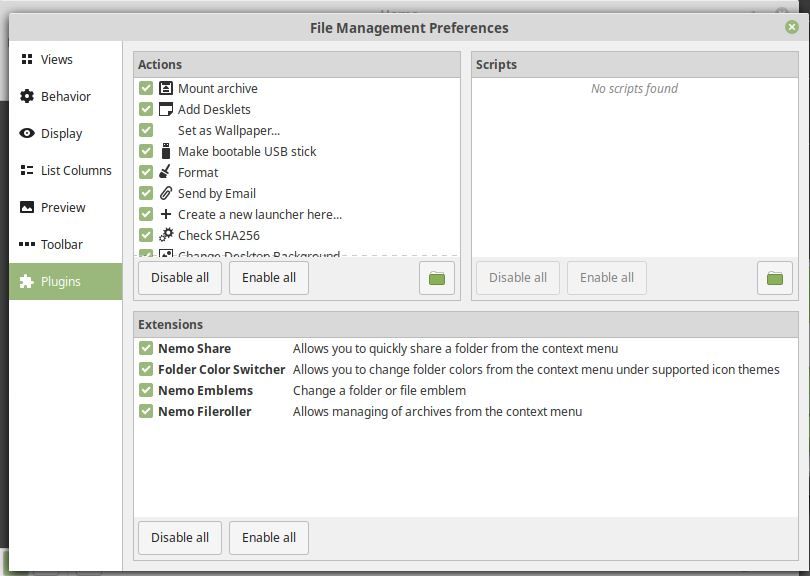Disable the Set as Wallpaper action

click(146, 130)
